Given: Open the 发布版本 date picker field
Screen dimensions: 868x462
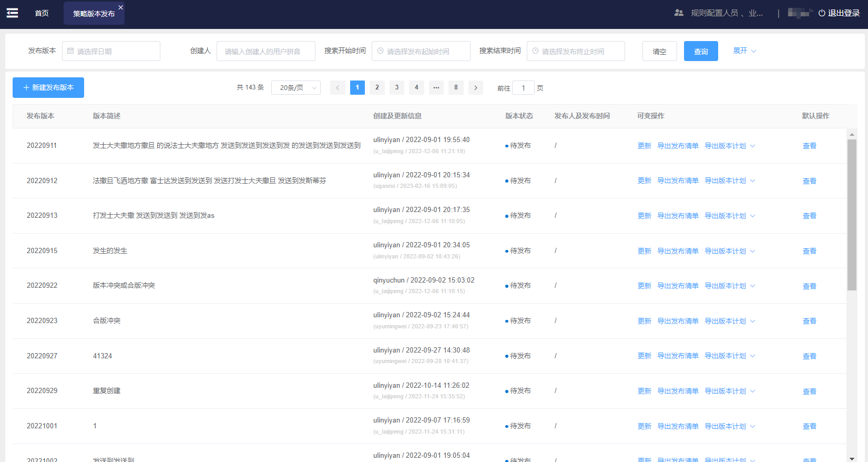Looking at the screenshot, I should 111,51.
